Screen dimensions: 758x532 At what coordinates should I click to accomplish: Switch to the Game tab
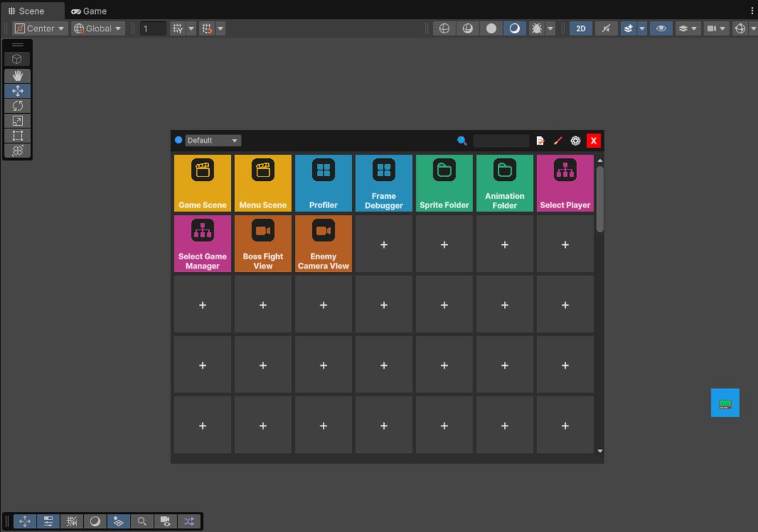click(89, 11)
